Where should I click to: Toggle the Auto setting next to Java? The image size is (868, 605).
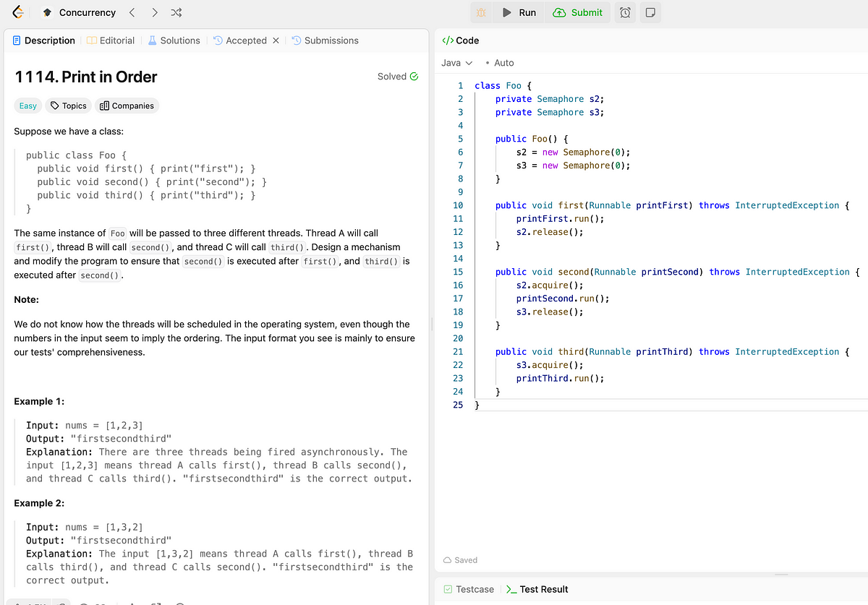coord(500,63)
